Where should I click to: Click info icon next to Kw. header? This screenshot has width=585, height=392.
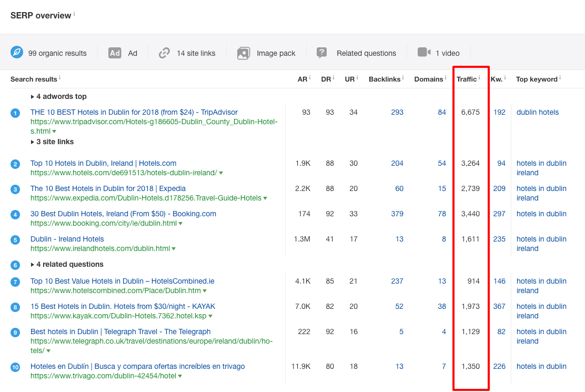click(x=505, y=77)
